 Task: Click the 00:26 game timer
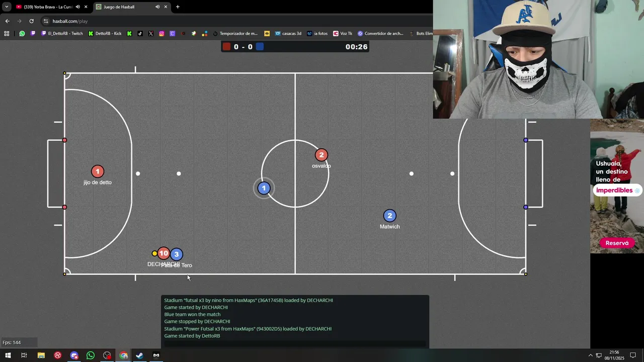(x=357, y=47)
